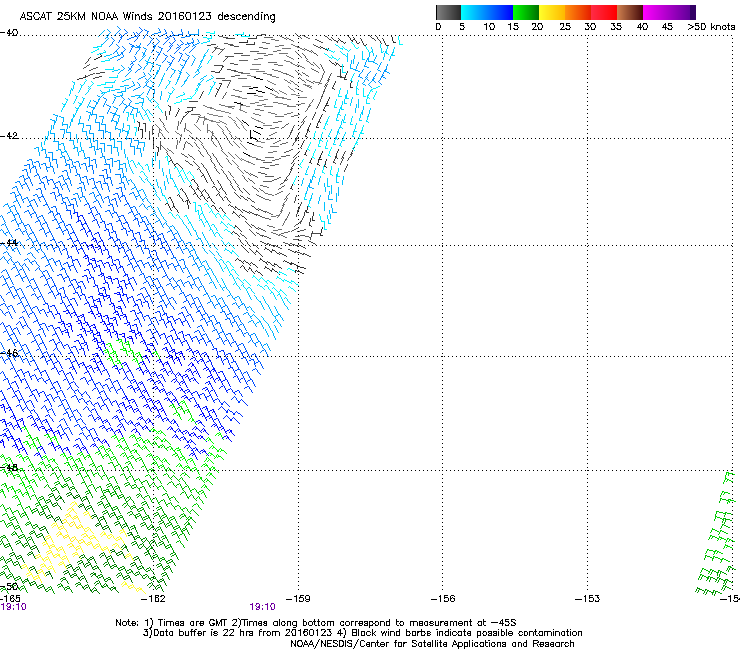
Task: Click the latitude label '-48'
Action: click(x=9, y=467)
